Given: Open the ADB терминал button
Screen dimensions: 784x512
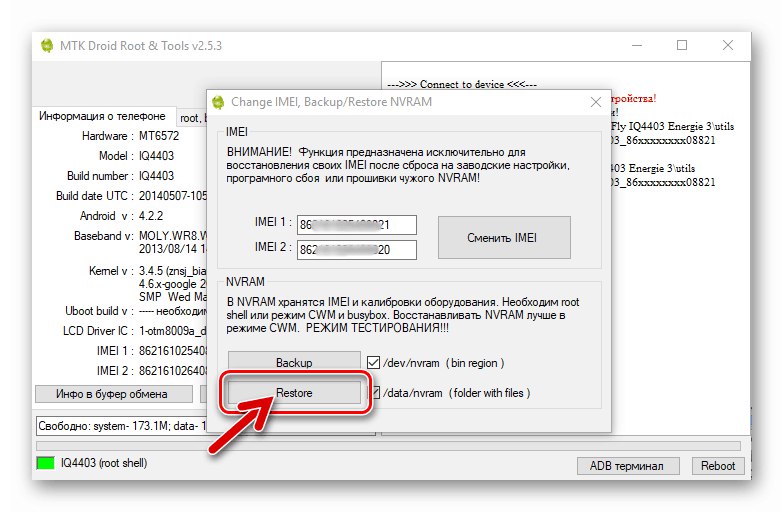Looking at the screenshot, I should tap(628, 466).
